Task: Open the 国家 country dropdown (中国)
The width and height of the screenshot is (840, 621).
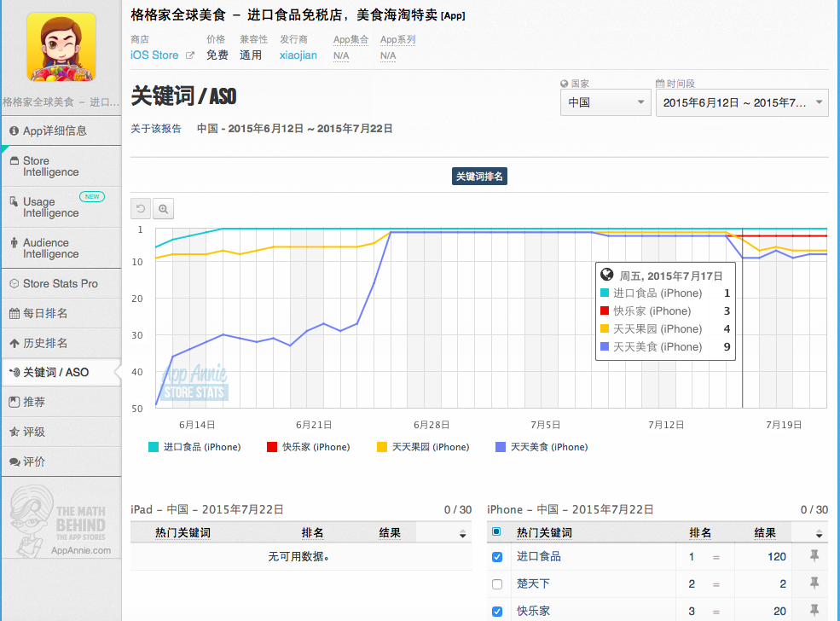Action: 605,102
